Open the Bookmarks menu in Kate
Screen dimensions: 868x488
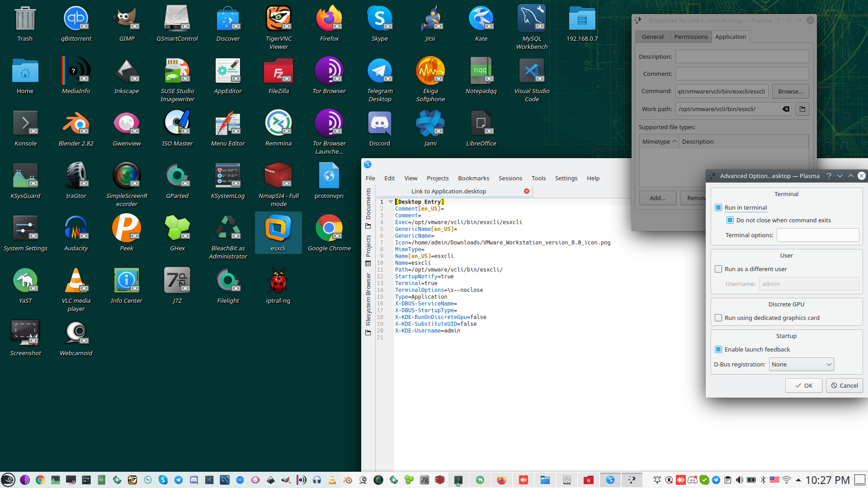pyautogui.click(x=473, y=178)
